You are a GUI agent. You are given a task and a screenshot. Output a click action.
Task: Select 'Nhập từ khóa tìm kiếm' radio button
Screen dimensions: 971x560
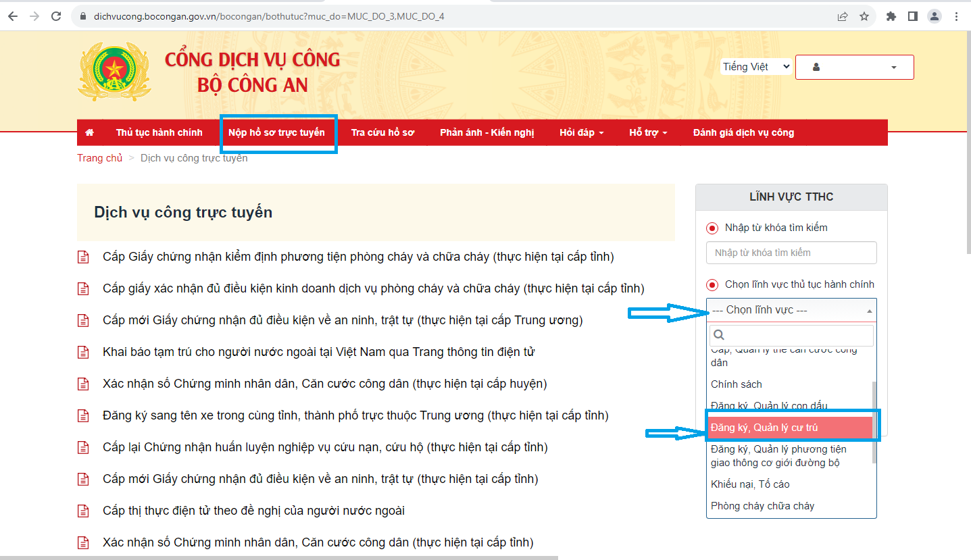click(712, 228)
